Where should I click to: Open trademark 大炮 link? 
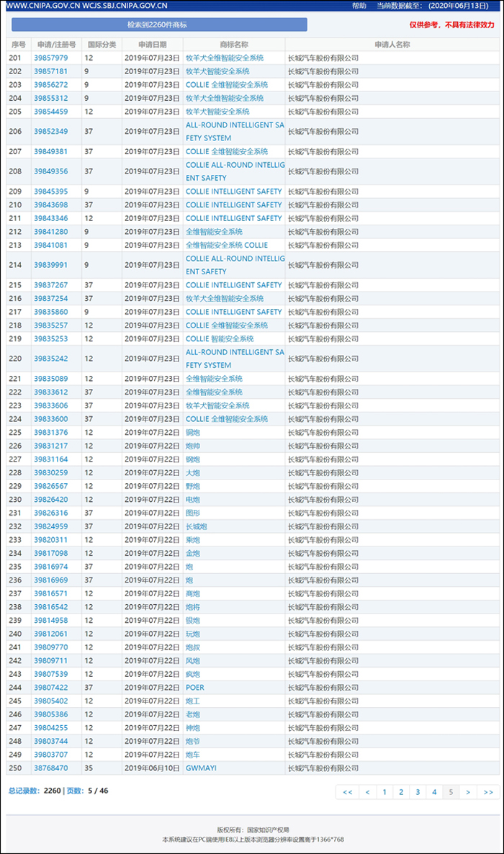[193, 473]
